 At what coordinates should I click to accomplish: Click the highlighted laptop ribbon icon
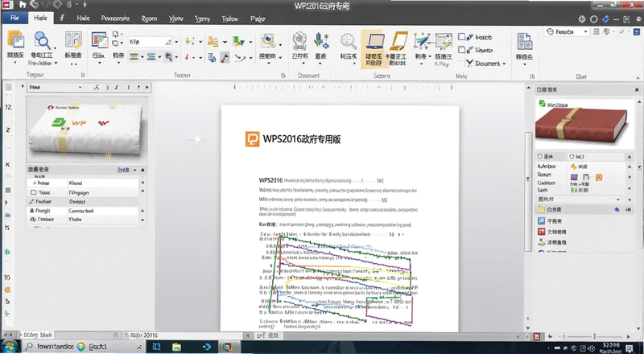pyautogui.click(x=374, y=41)
